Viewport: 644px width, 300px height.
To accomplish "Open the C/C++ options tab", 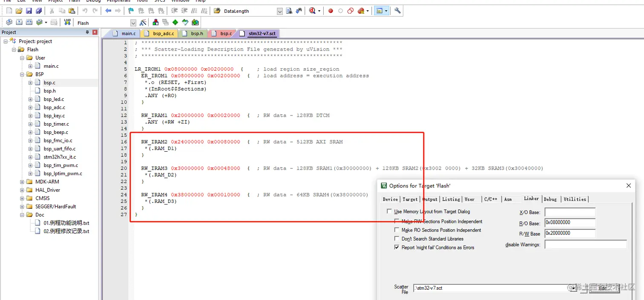I will click(x=491, y=199).
